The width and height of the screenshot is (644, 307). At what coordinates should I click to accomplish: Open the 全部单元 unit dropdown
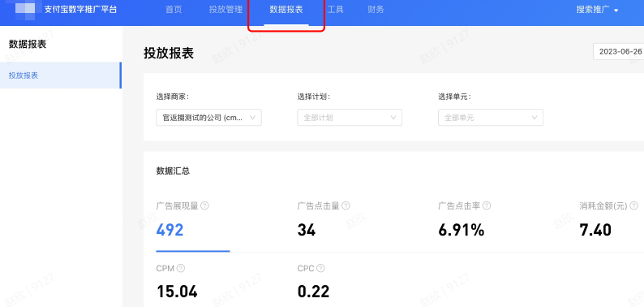coord(491,118)
